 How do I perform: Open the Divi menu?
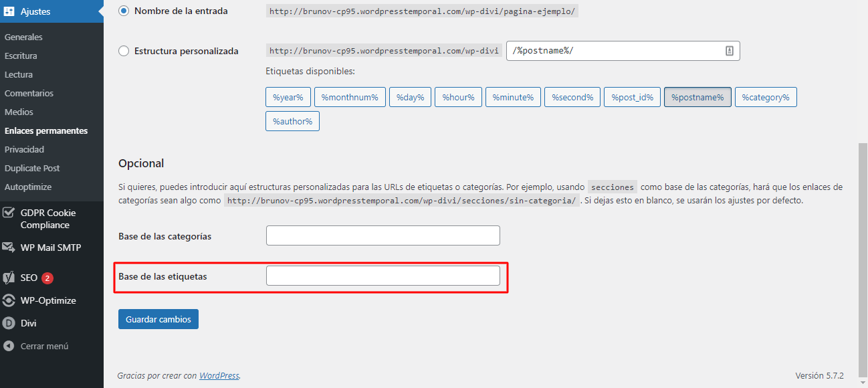[x=51, y=323]
